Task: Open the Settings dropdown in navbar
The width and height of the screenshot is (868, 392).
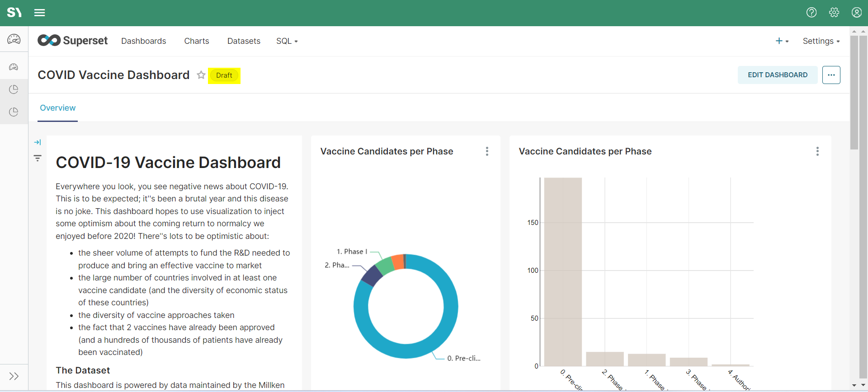Action: pyautogui.click(x=821, y=41)
